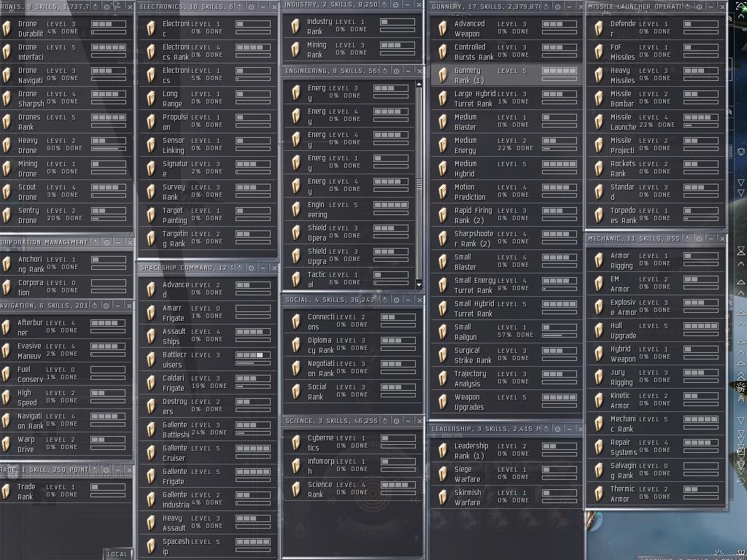Toggle the pin icon on the Drones window header
This screenshot has width=747, height=560.
pyautogui.click(x=96, y=7)
